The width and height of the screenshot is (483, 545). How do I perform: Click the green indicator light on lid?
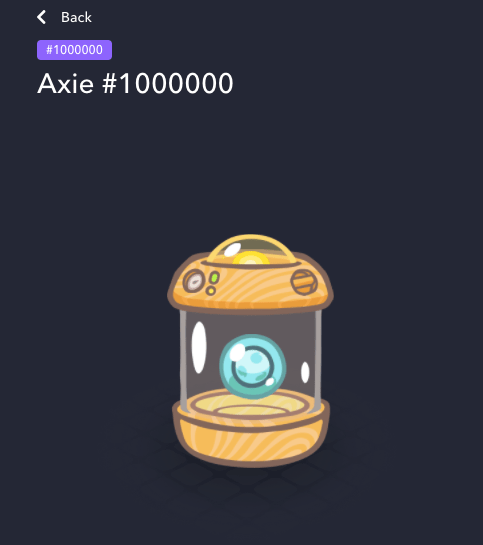(x=215, y=277)
